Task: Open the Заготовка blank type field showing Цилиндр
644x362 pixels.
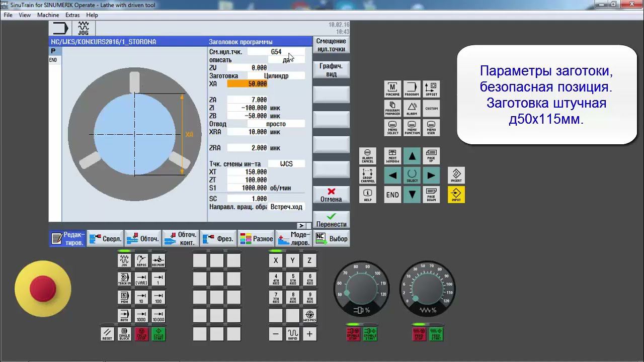Action: coord(276,76)
